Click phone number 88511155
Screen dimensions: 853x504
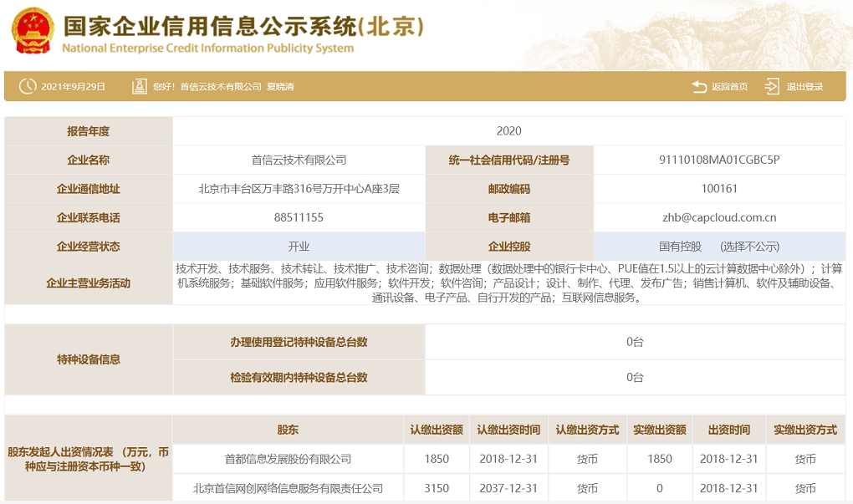[x=299, y=217]
